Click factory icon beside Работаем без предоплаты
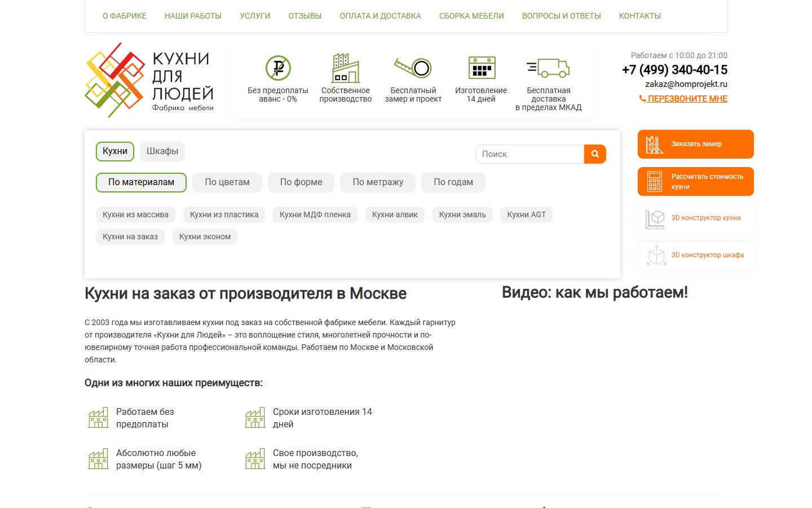The width and height of the screenshot is (812, 508). point(98,418)
